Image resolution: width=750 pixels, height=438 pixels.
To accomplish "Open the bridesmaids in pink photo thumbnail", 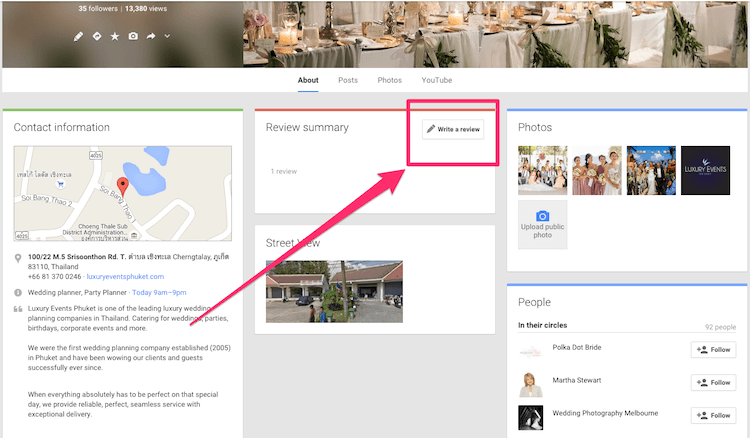I will click(597, 170).
